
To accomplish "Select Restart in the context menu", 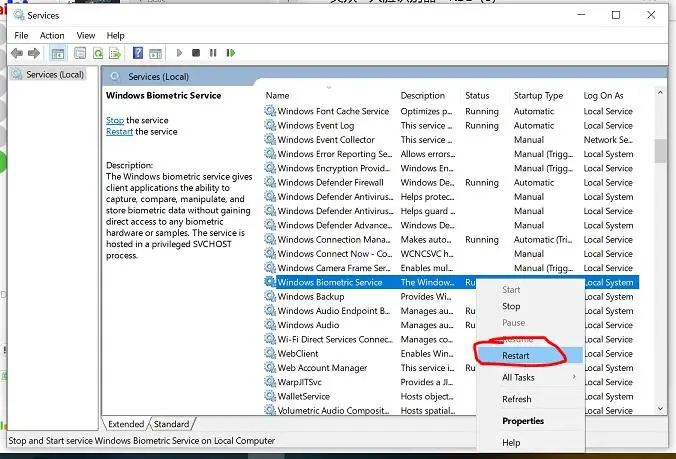I will tap(516, 355).
